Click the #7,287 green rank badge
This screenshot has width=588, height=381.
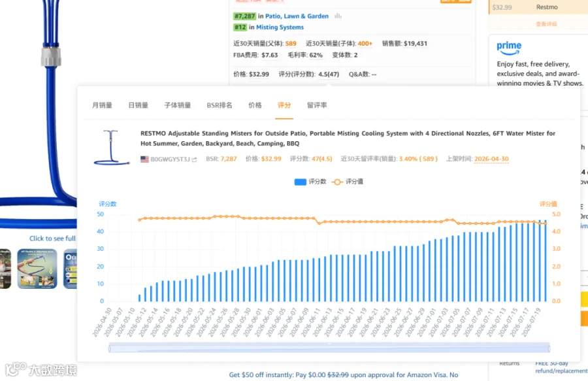(x=244, y=16)
